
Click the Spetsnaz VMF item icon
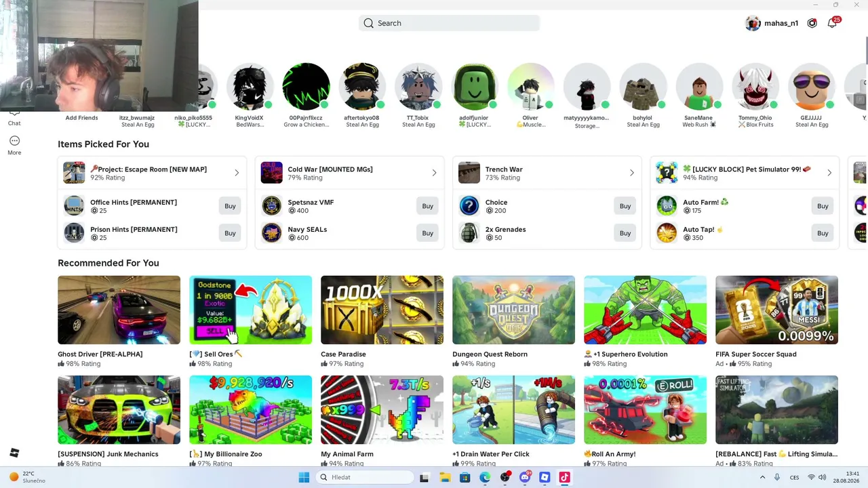[271, 206]
